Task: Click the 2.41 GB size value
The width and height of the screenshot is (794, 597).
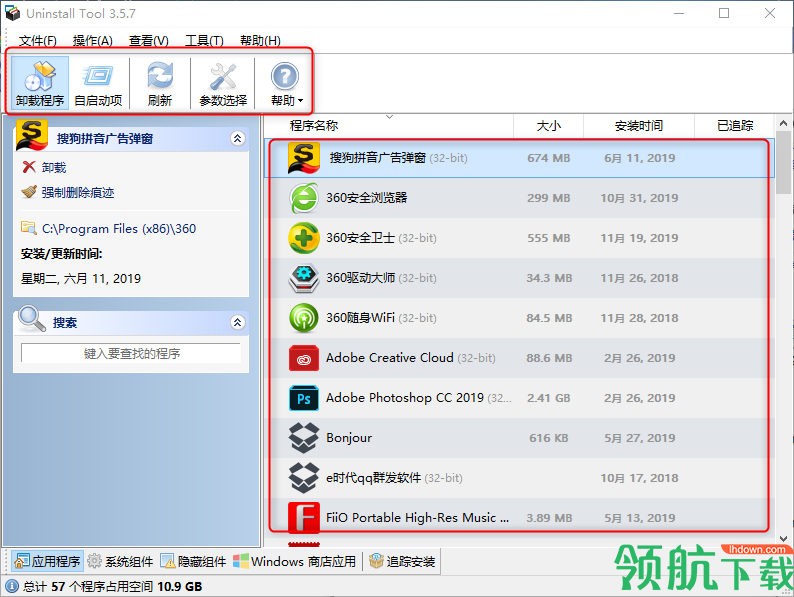Action: pos(548,398)
